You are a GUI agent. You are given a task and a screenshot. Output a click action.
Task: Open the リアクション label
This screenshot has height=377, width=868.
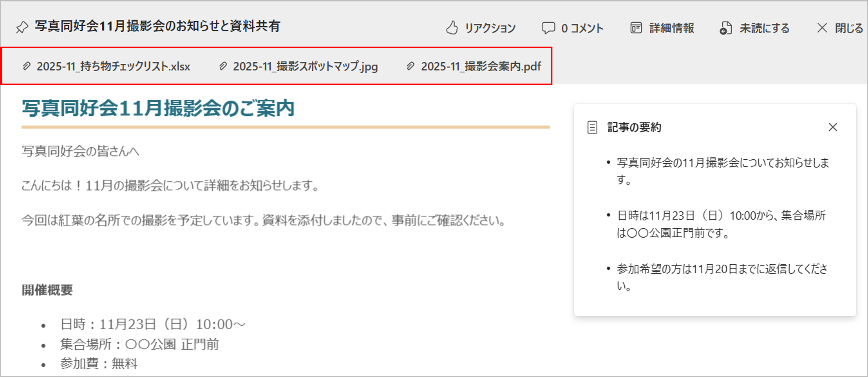(x=490, y=28)
